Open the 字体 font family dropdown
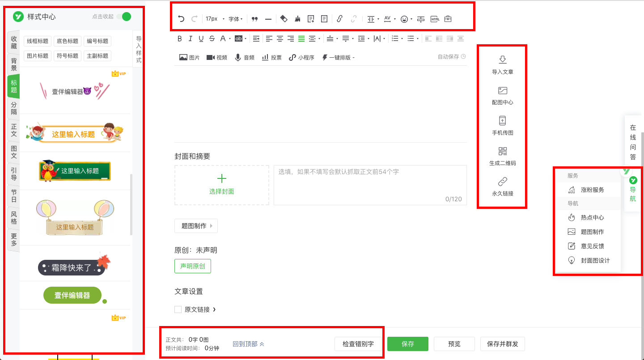Viewport: 644px width, 360px height. coord(235,19)
